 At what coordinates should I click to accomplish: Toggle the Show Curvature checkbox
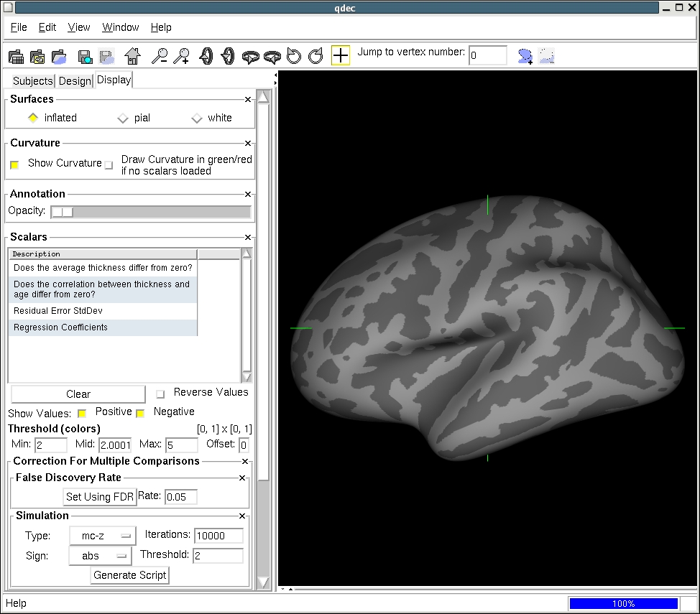[14, 164]
